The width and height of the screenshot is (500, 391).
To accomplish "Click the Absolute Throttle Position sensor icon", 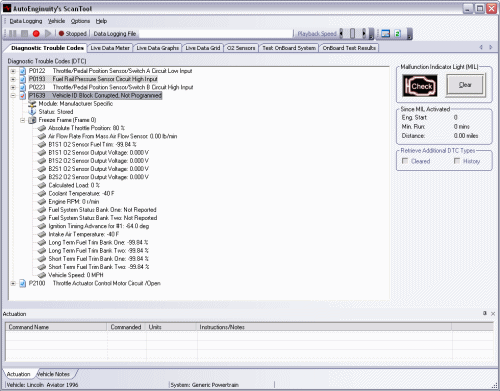I will coord(42,128).
